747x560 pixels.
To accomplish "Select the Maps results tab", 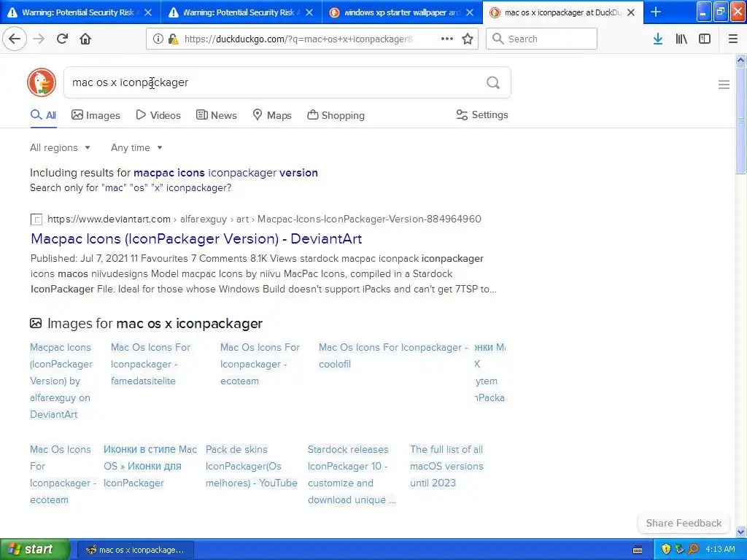I will pos(272,115).
